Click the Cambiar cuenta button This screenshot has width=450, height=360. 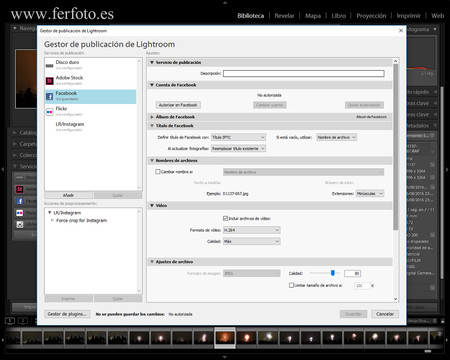pos(270,105)
